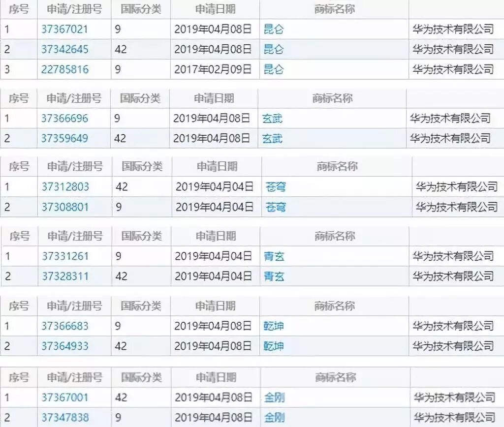Click 昆仑 trademark name in row 22785816
Image resolution: width=504 pixels, height=427 pixels.
coord(274,69)
